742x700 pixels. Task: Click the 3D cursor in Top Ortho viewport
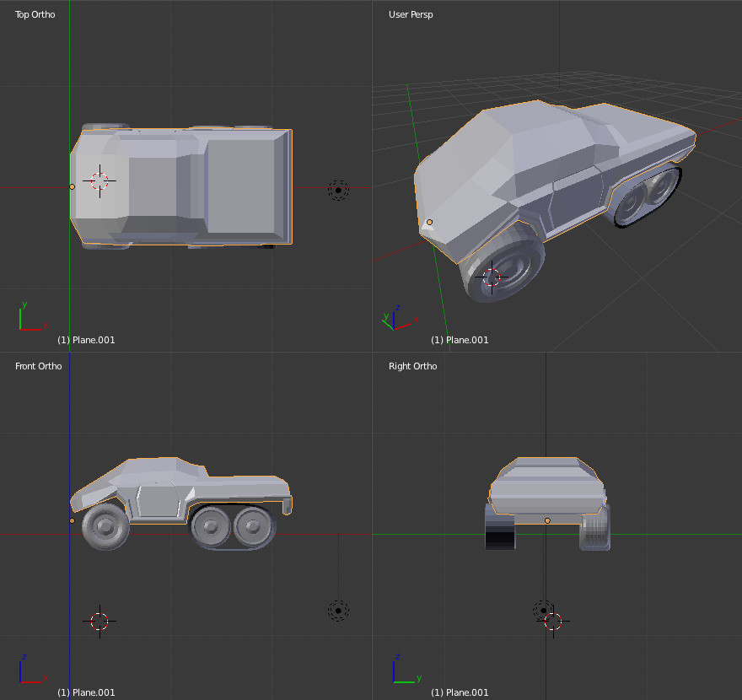point(99,180)
